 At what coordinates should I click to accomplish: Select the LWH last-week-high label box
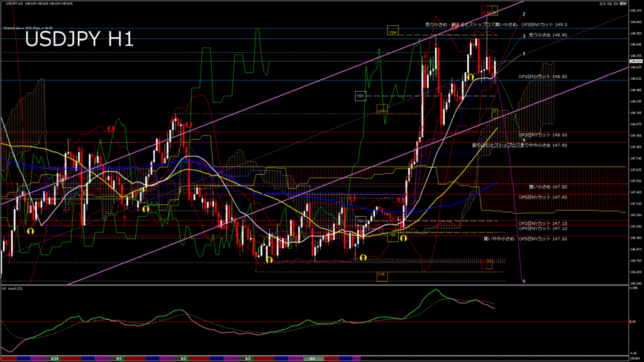(382, 110)
